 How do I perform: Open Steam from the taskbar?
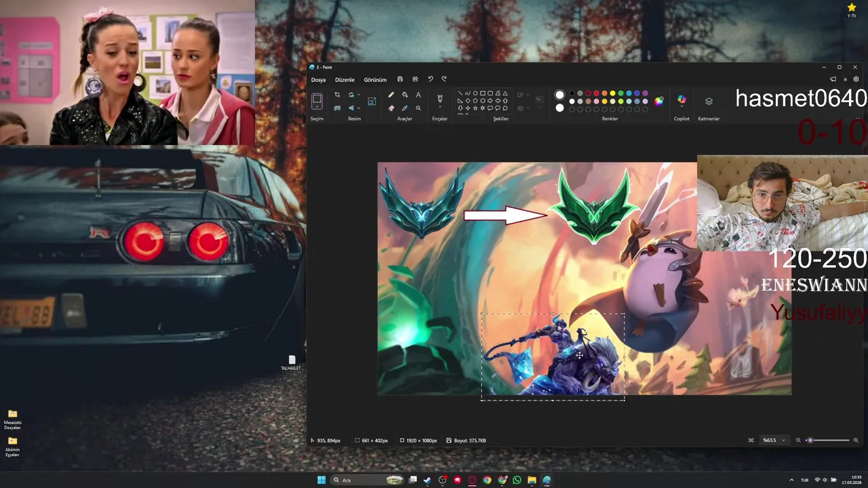click(x=427, y=480)
